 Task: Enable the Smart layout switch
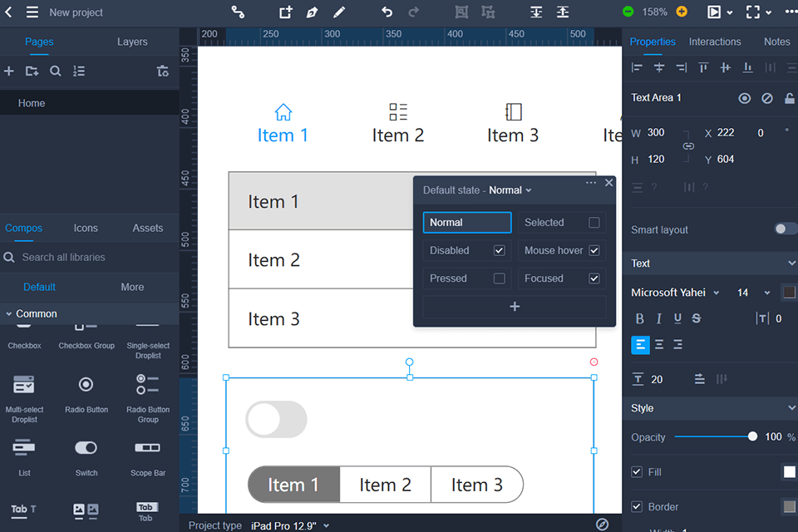[x=785, y=229]
